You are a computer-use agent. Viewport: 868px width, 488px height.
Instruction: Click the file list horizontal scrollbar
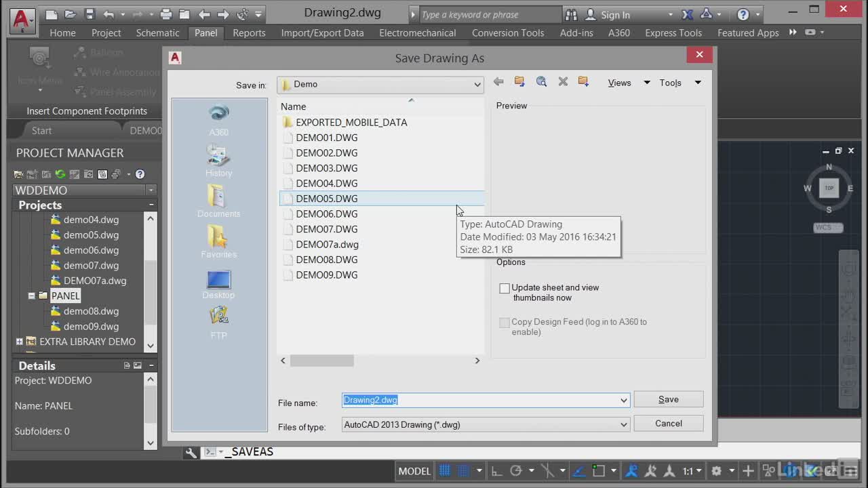[x=322, y=361]
